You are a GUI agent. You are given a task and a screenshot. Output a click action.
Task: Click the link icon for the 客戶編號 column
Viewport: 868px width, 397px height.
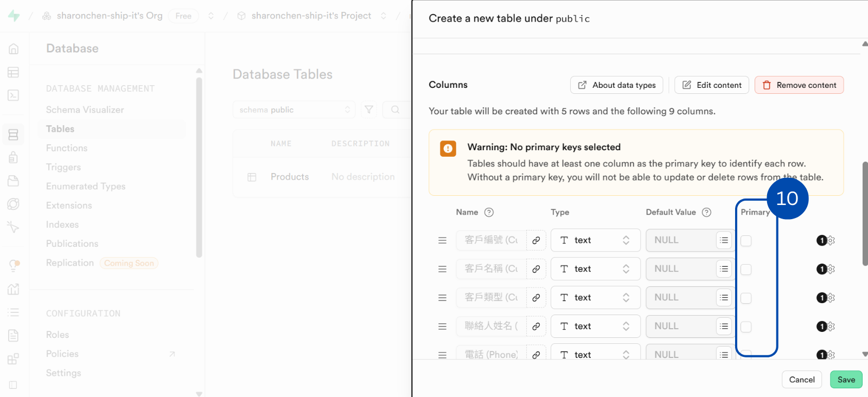536,240
